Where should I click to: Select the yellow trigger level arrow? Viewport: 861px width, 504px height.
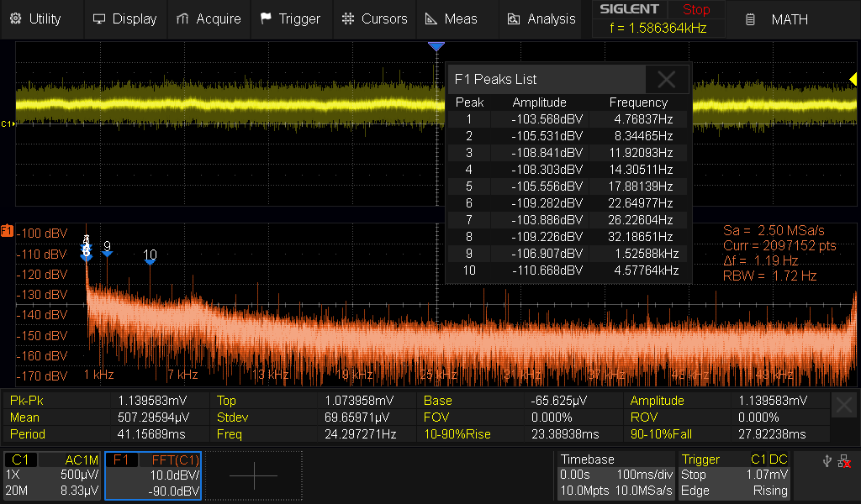pyautogui.click(x=852, y=79)
